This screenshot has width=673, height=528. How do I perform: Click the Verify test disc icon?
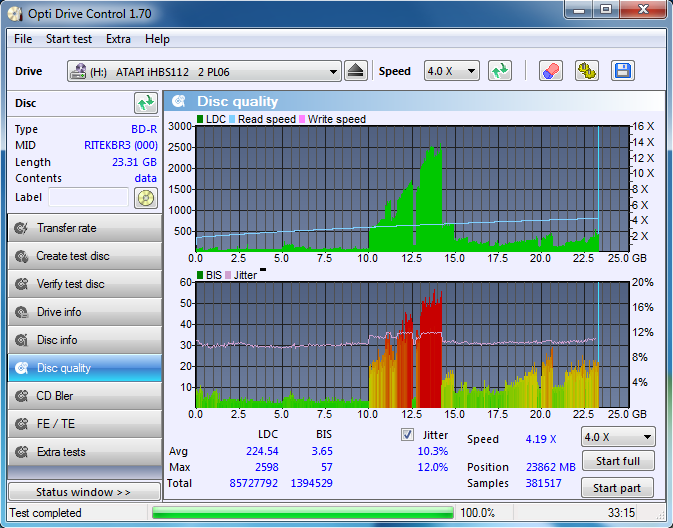coord(21,284)
